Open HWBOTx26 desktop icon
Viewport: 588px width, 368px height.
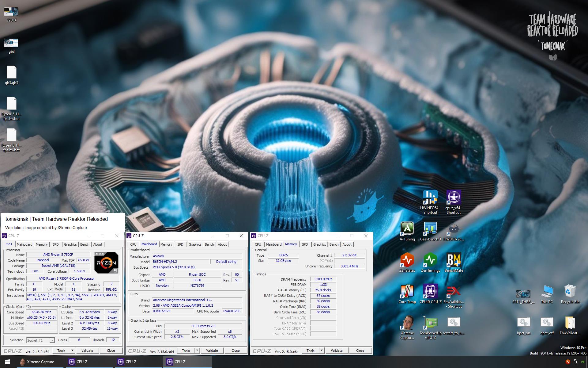coord(454,231)
